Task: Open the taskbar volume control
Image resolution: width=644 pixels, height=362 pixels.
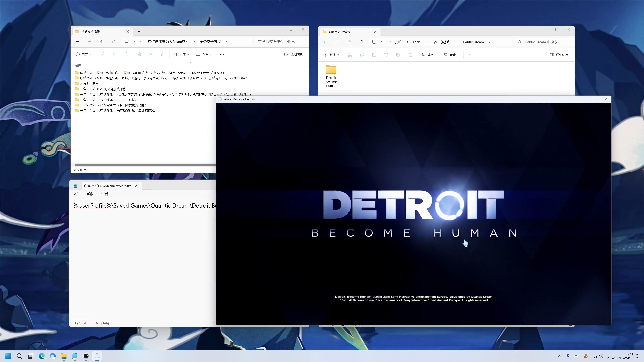Action: (601, 356)
